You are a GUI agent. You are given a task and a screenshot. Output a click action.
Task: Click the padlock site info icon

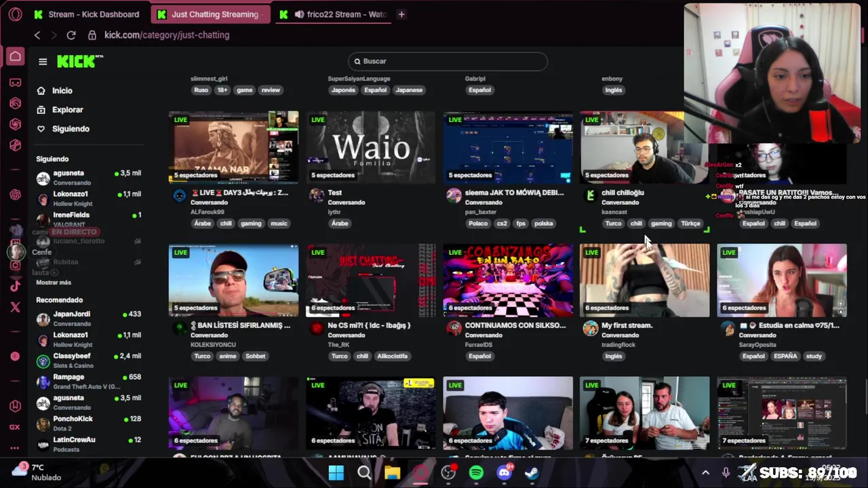point(92,35)
